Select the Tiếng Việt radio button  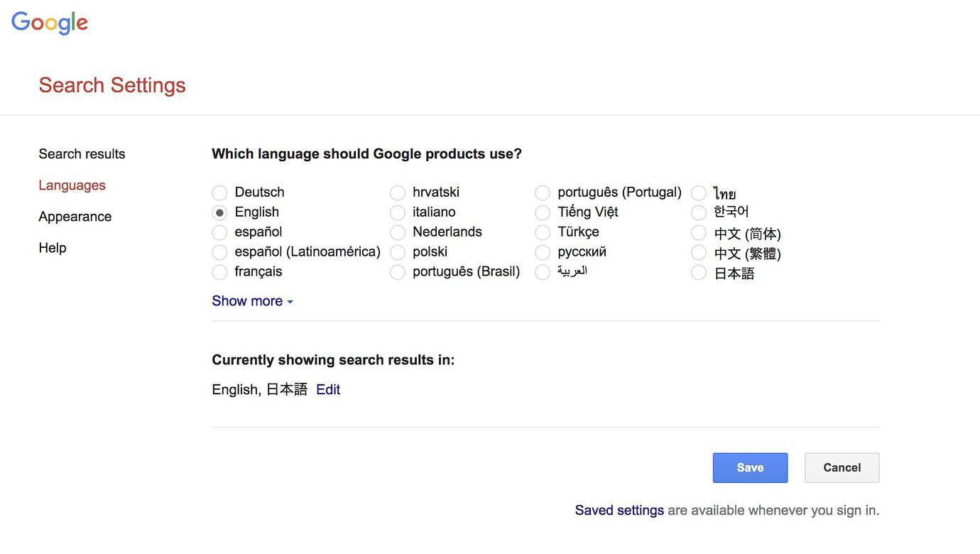coord(543,212)
